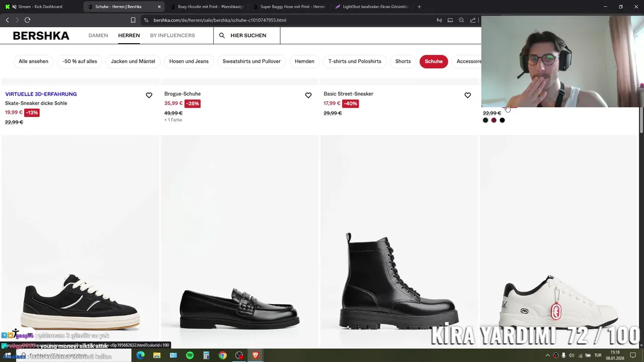644x362 pixels.
Task: Favorite the Skate-Sneaker dicke Sohle
Action: pyautogui.click(x=149, y=96)
